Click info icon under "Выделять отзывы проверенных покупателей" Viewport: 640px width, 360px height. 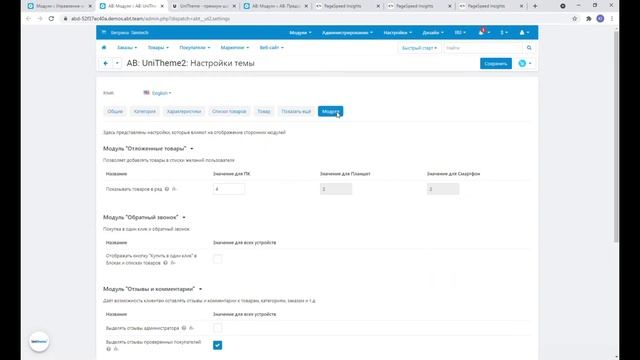109,349
